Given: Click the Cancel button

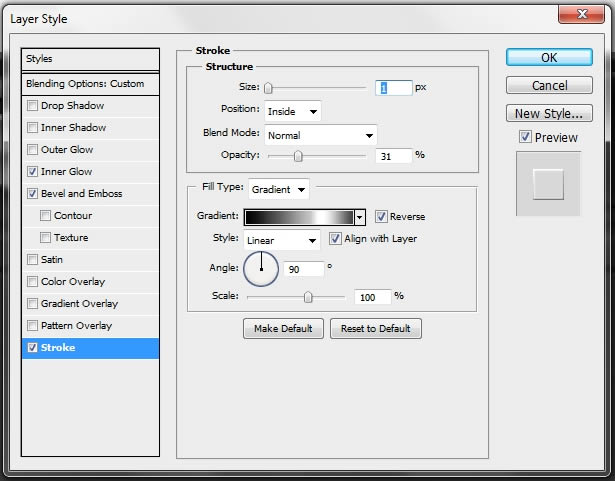Looking at the screenshot, I should click(549, 85).
